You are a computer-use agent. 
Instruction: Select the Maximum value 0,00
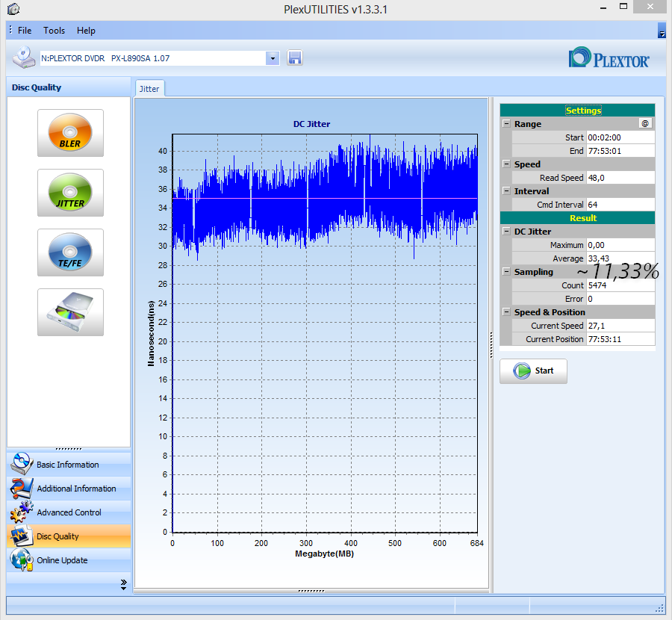click(x=620, y=245)
